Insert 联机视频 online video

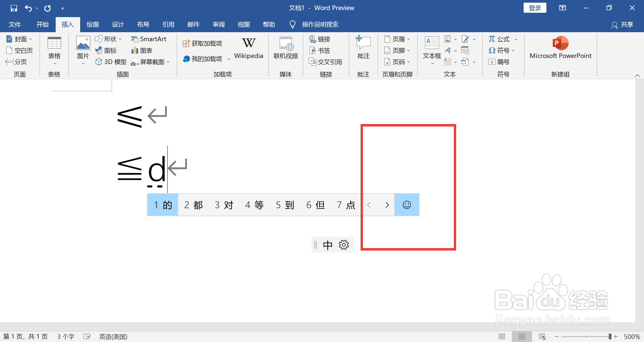[x=286, y=48]
